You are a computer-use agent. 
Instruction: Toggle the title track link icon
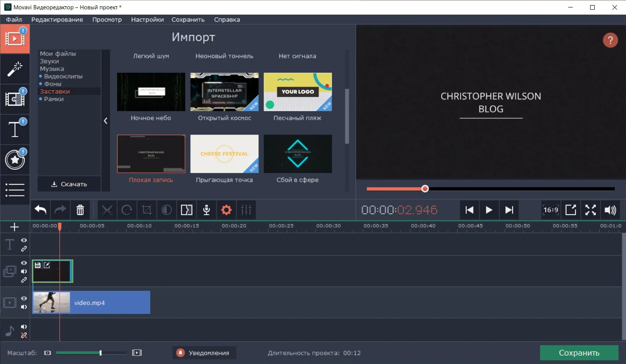coord(24,249)
